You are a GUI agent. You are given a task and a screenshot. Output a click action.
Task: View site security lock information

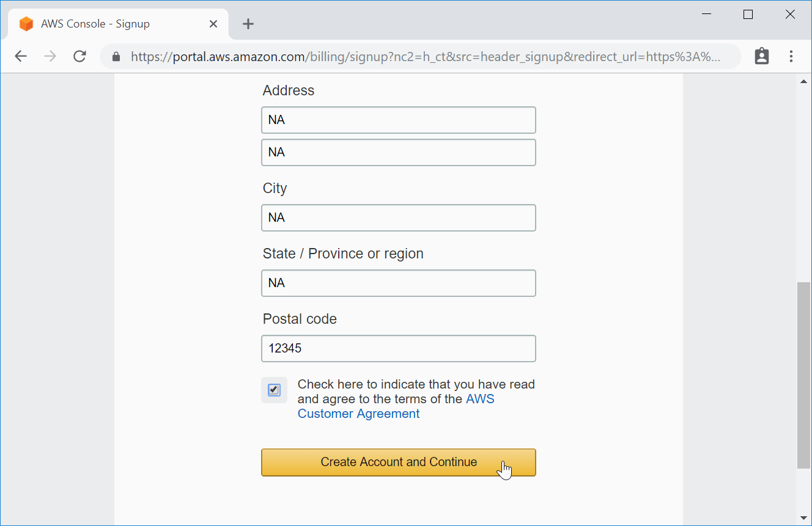click(x=116, y=57)
